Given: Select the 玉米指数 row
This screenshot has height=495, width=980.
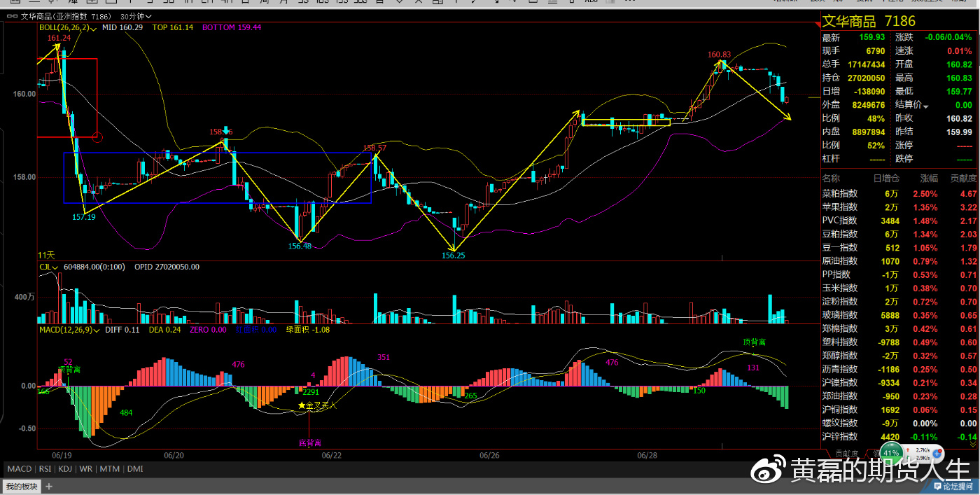Looking at the screenshot, I should (899, 288).
